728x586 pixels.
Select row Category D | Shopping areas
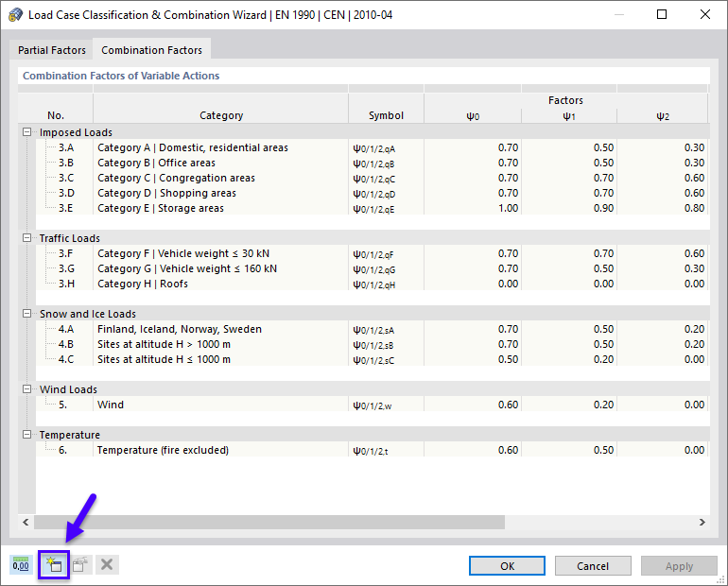[373, 193]
